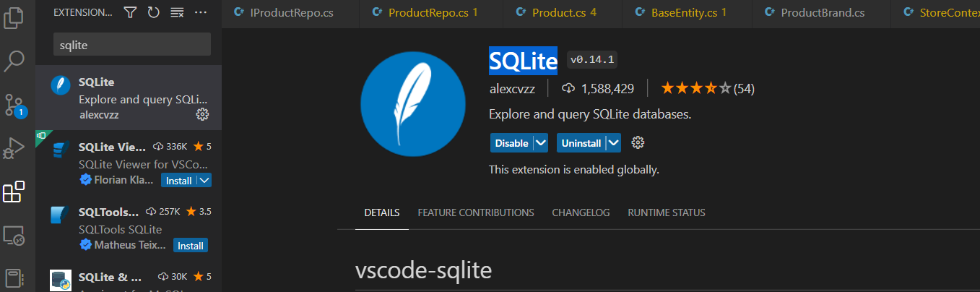Install the SQLite Viewer extension
This screenshot has width=980, height=292.
[x=178, y=180]
